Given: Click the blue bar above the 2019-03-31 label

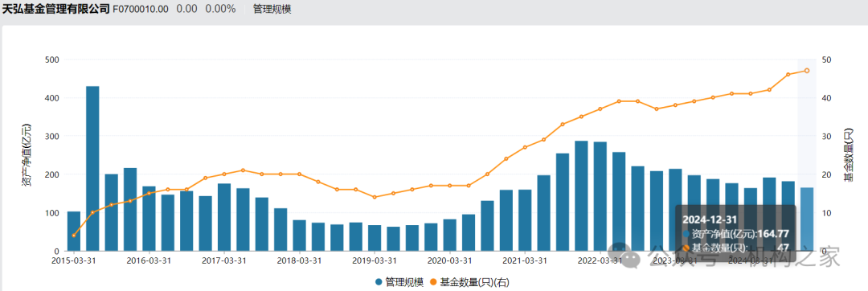Looking at the screenshot, I should pyautogui.click(x=375, y=238).
